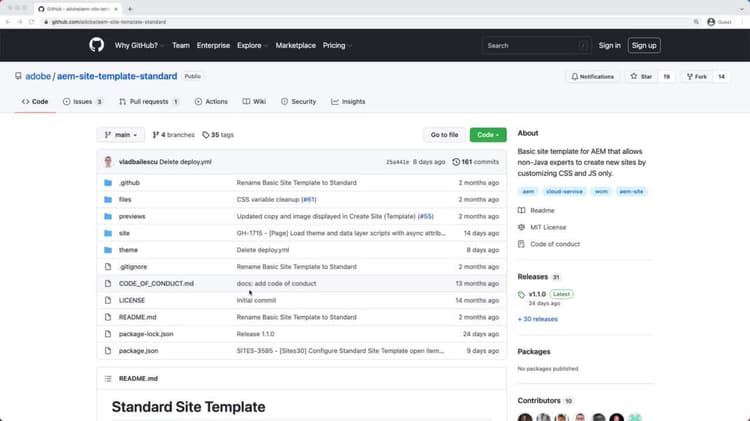Open release v1.1.0 Latest
The height and width of the screenshot is (421, 750).
[x=545, y=294]
